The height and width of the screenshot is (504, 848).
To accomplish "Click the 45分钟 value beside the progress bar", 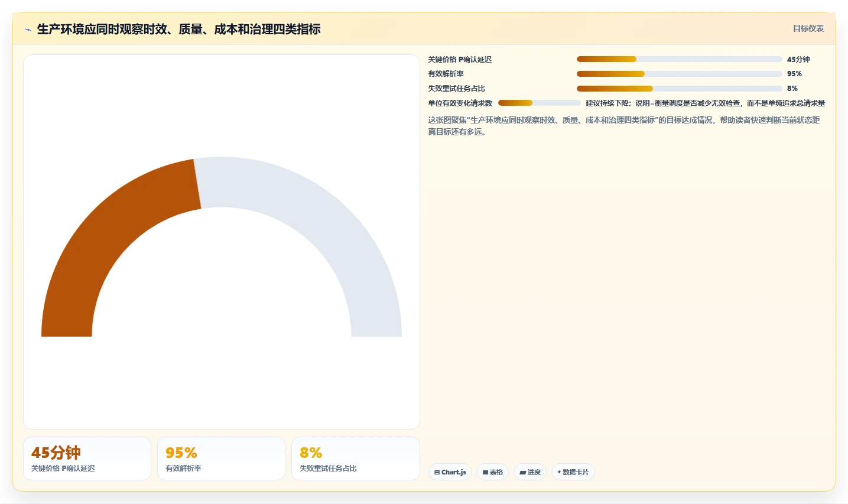I will point(798,60).
